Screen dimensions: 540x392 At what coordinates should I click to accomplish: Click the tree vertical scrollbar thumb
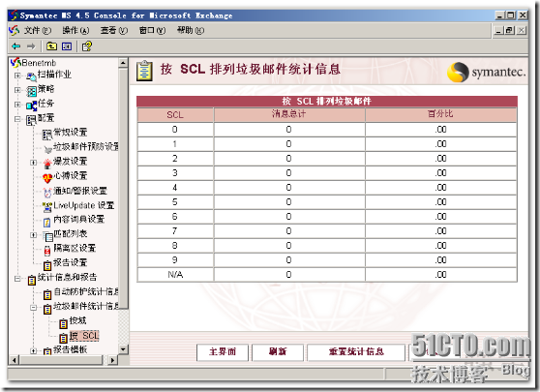(123, 188)
